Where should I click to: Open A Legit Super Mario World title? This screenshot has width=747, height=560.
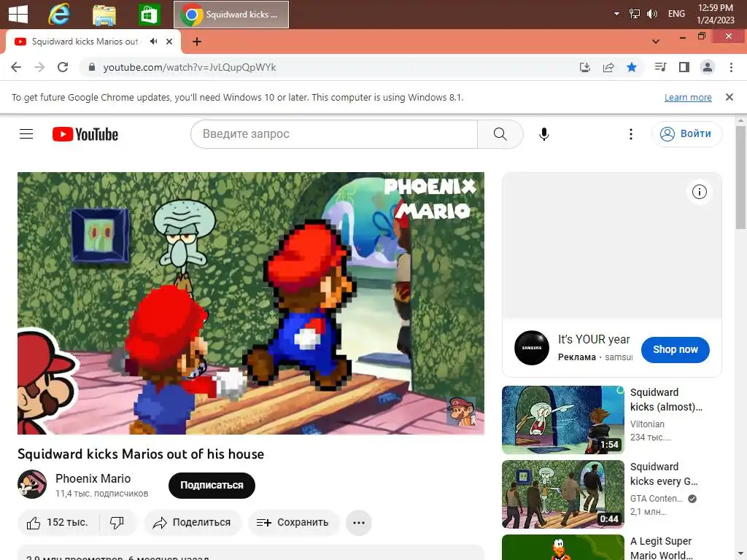coord(662,548)
